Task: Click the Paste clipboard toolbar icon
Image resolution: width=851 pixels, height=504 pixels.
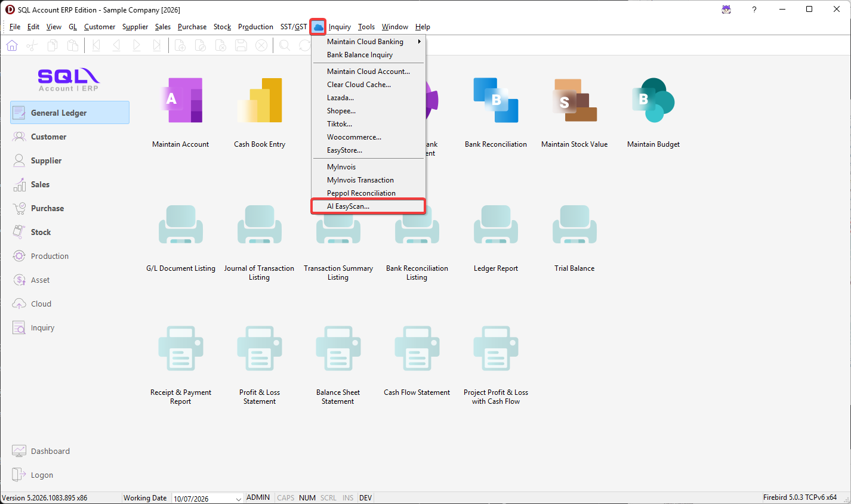Action: pyautogui.click(x=73, y=45)
